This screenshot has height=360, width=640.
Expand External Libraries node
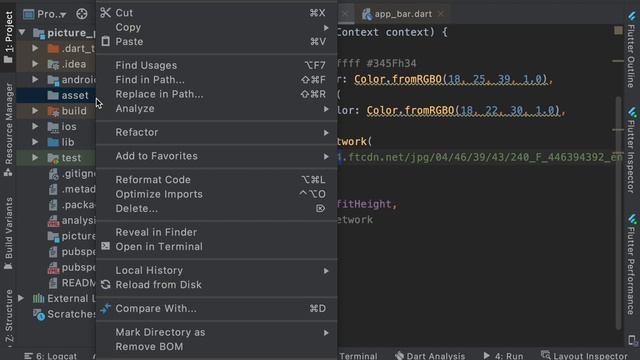[21, 298]
